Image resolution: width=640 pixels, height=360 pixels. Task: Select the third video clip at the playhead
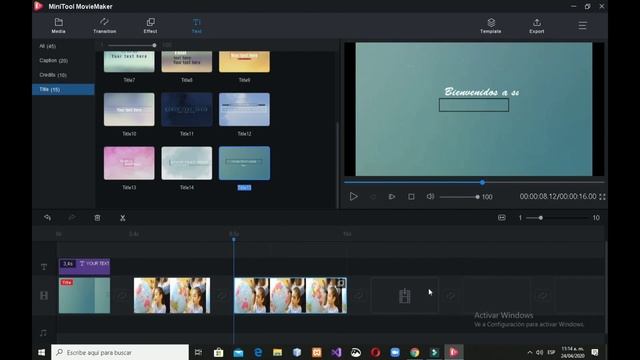pos(290,296)
